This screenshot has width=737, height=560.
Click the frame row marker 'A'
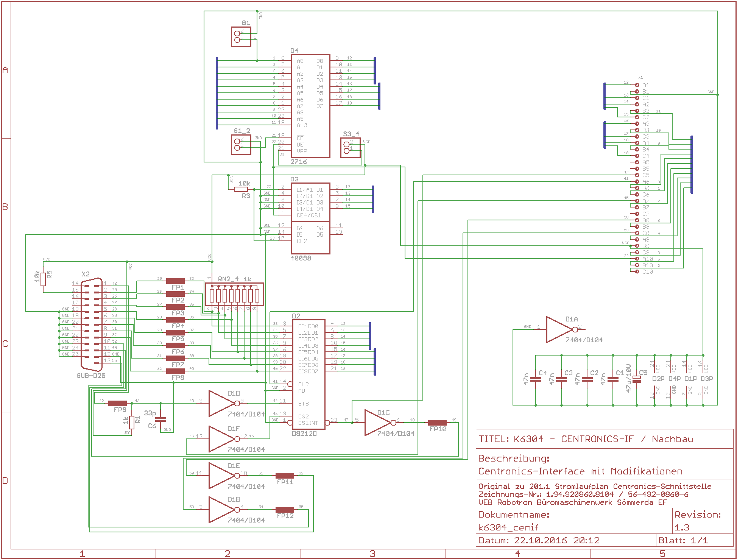click(5, 70)
